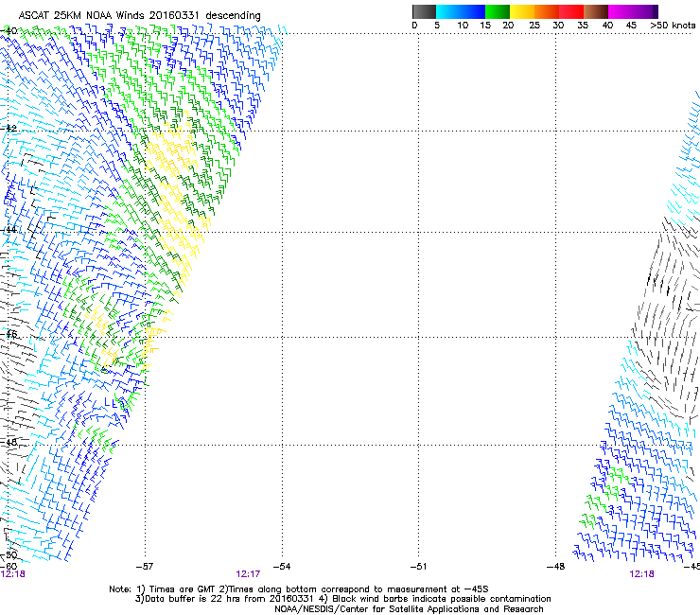Click the '-48' longitude label

click(x=555, y=567)
